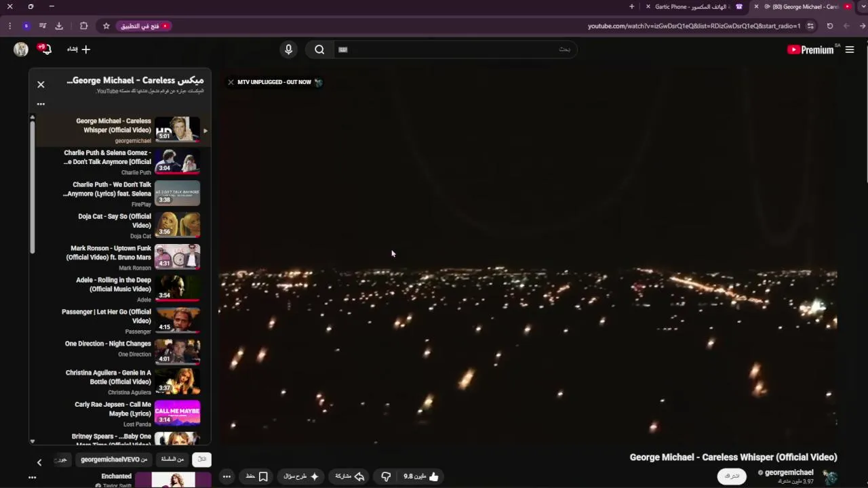
Task: Save the video to a playlist
Action: pos(256,476)
